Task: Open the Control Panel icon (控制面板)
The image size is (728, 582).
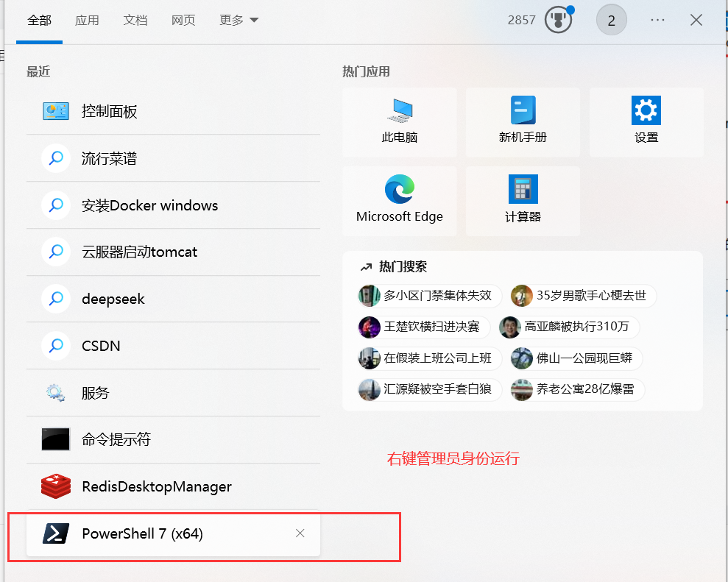Action: click(x=56, y=111)
